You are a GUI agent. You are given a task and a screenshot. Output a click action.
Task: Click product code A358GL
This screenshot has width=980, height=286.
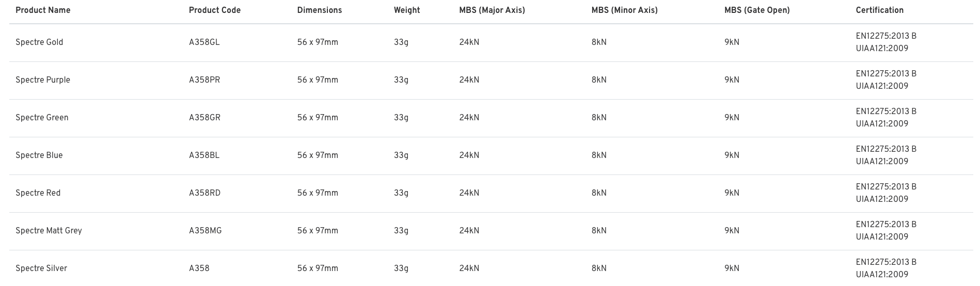(204, 42)
